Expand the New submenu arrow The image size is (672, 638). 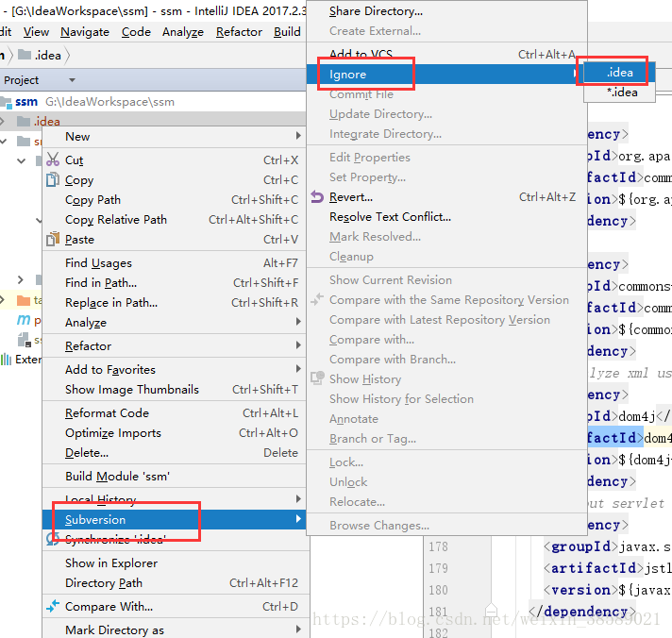tap(298, 136)
